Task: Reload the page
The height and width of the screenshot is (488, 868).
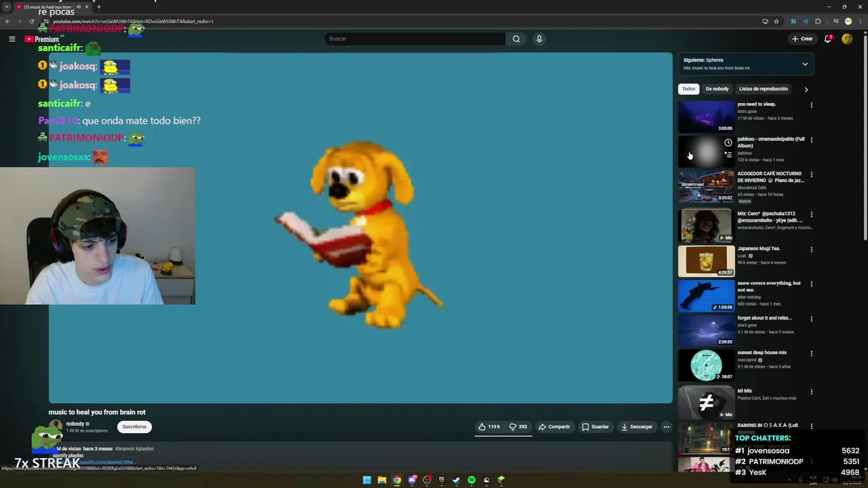Action: click(31, 21)
